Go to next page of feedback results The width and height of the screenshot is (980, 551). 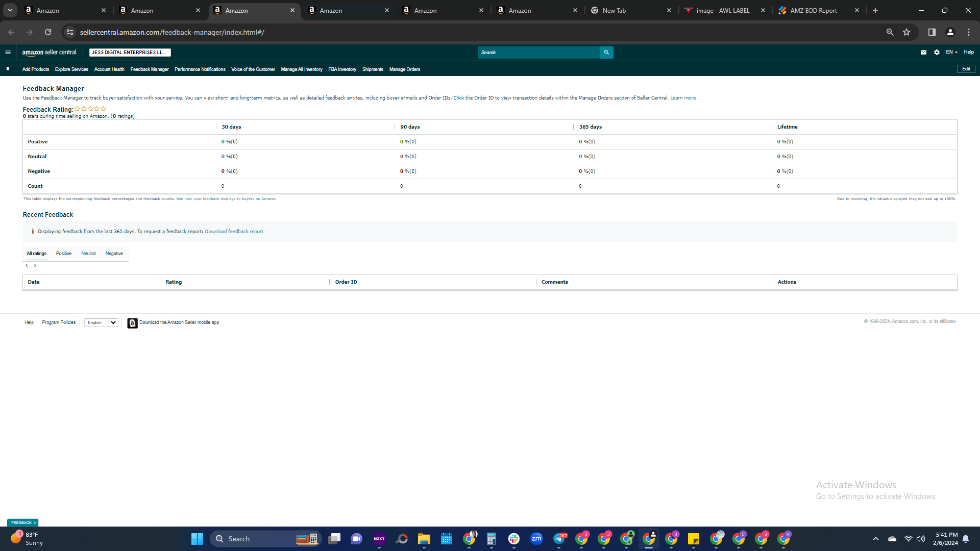pos(35,265)
